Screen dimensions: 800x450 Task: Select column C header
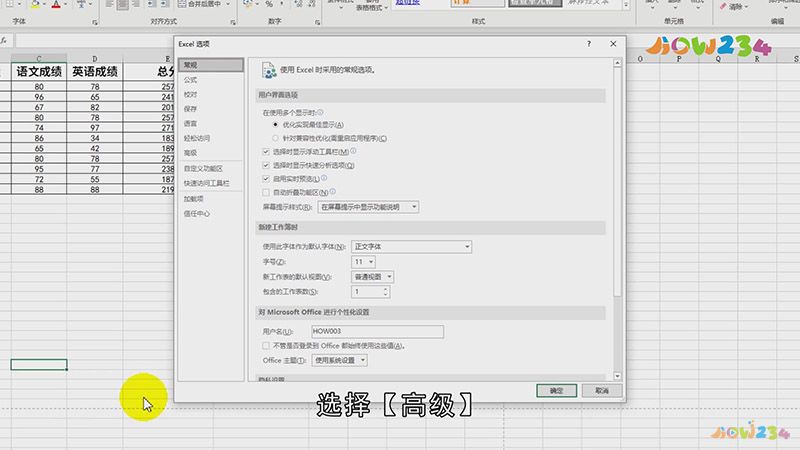click(39, 59)
